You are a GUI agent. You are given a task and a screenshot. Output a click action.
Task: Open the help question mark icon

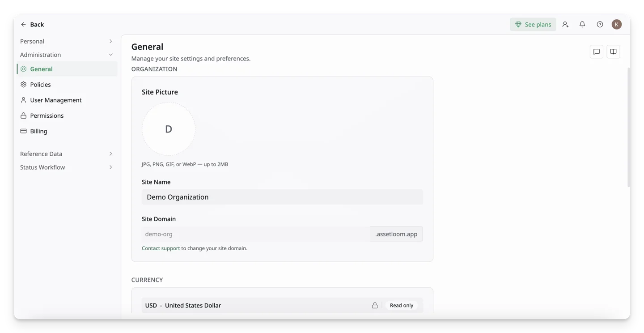tap(600, 25)
